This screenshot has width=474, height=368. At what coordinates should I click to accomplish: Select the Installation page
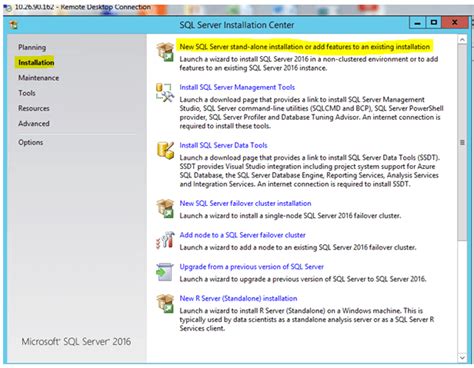coord(36,62)
